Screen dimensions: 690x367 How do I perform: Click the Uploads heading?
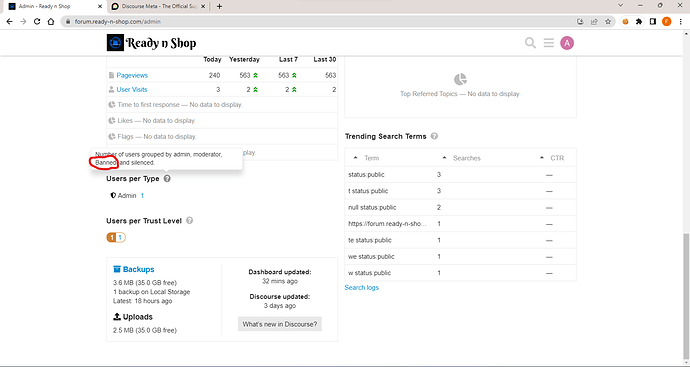click(x=133, y=317)
